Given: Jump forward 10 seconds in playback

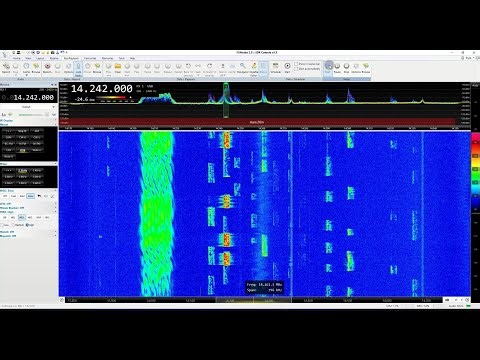Looking at the screenshot, I should (209, 68).
